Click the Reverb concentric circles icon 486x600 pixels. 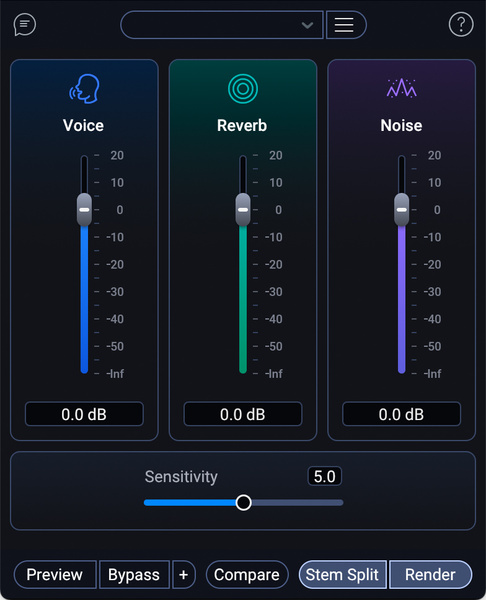tap(243, 89)
